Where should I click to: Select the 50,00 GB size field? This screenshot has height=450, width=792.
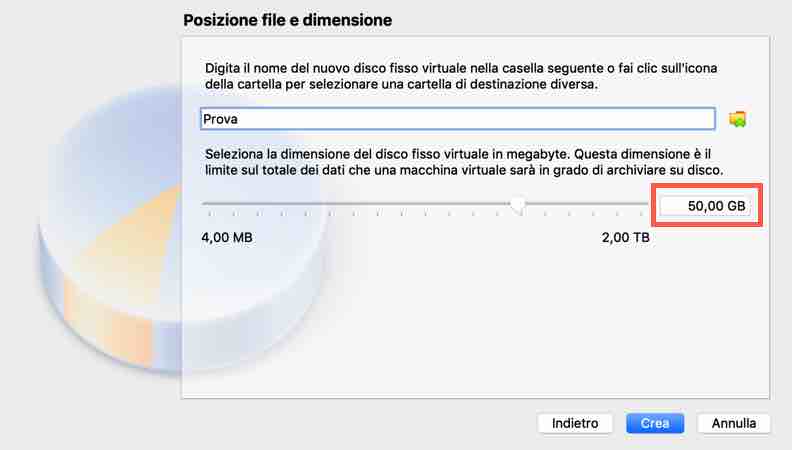click(705, 206)
